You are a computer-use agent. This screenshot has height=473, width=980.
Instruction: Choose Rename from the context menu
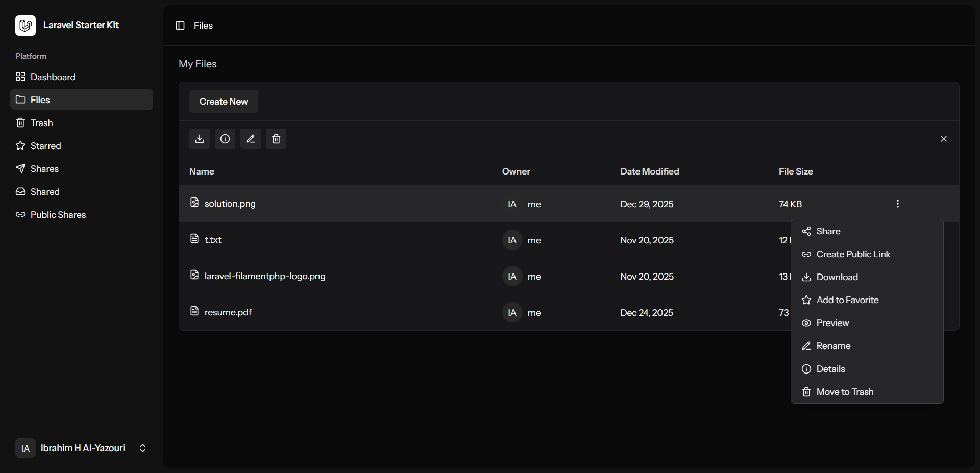867,346
